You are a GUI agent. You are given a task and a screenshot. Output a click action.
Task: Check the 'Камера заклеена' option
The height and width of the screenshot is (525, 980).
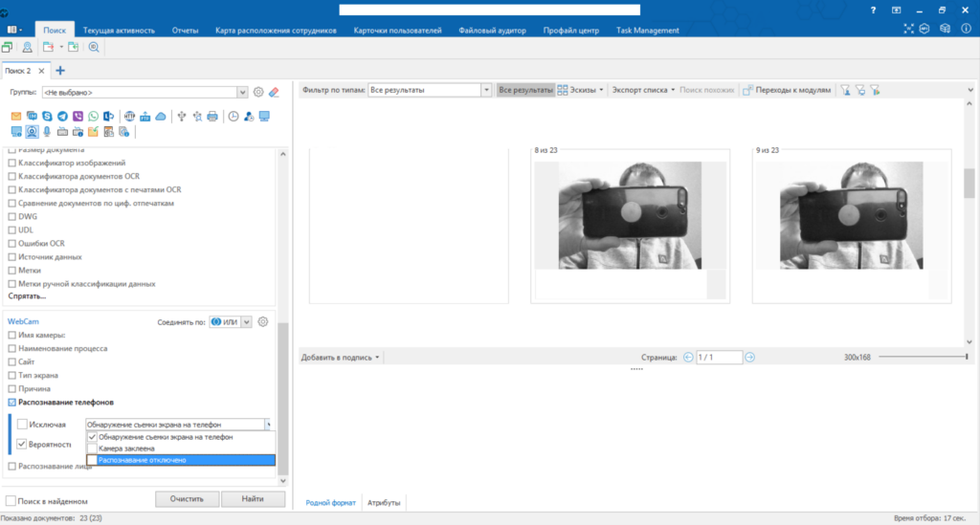point(92,448)
